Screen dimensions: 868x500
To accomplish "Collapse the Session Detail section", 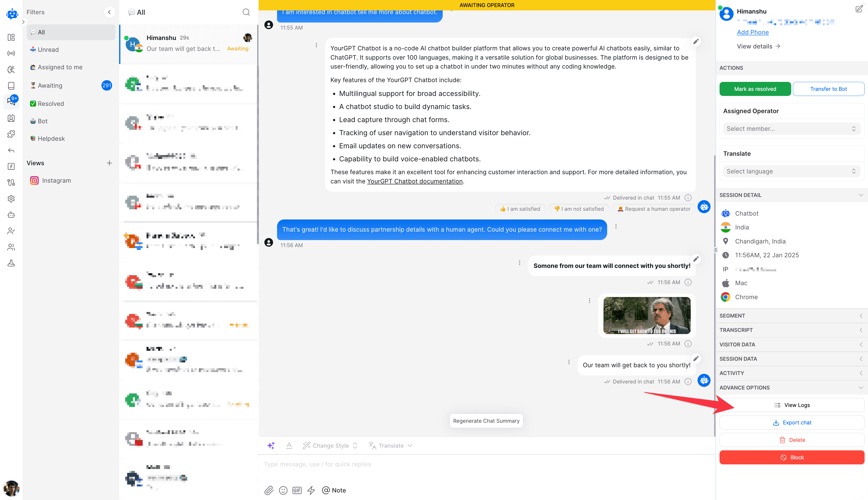I will point(861,195).
